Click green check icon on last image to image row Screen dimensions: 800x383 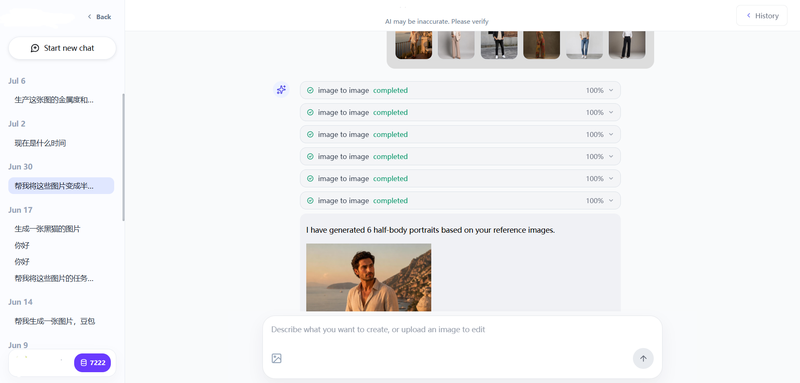tap(310, 200)
